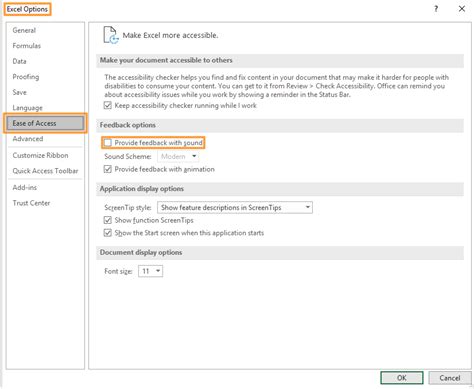474x389 pixels.
Task: Click the Font size label
Action: (118, 271)
